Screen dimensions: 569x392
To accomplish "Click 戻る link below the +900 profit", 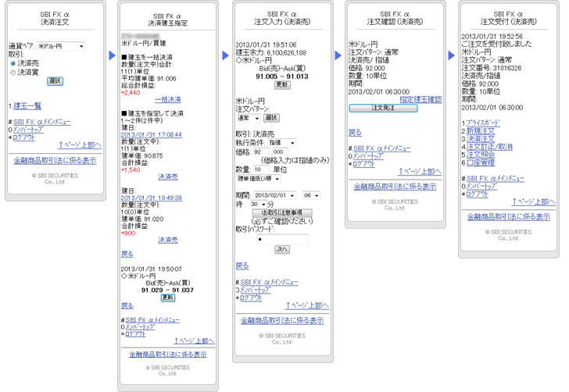I will (127, 255).
